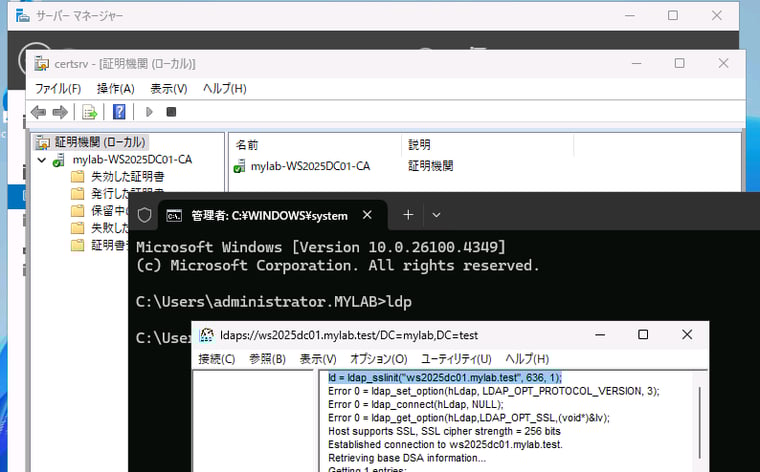
Task: Close the Server Manager window
Action: (716, 16)
